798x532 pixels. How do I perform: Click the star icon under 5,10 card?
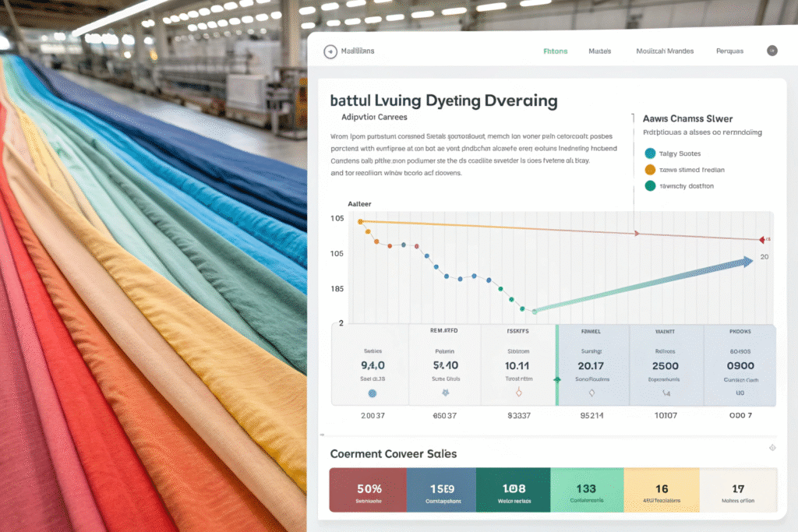[445, 393]
